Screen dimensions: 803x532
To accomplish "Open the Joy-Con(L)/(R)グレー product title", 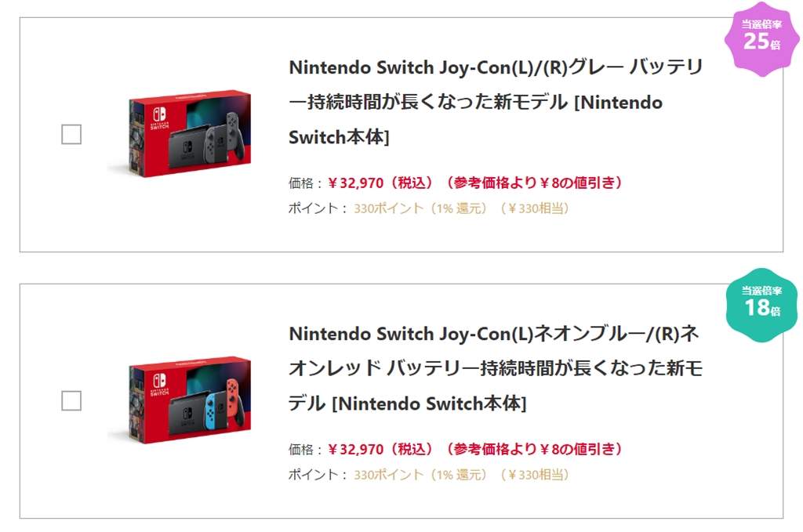I will pyautogui.click(x=496, y=102).
